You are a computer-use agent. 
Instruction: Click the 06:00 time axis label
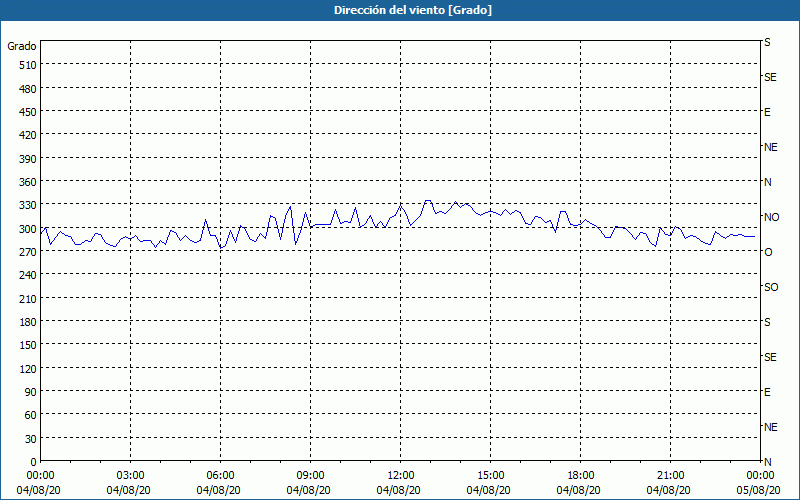pyautogui.click(x=220, y=476)
